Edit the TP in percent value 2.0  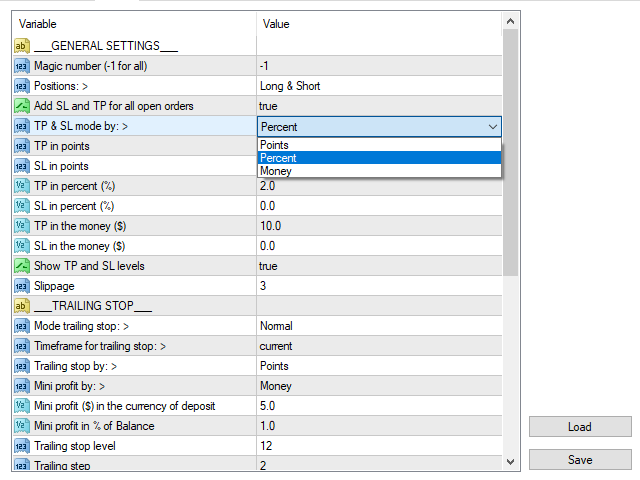tap(379, 186)
